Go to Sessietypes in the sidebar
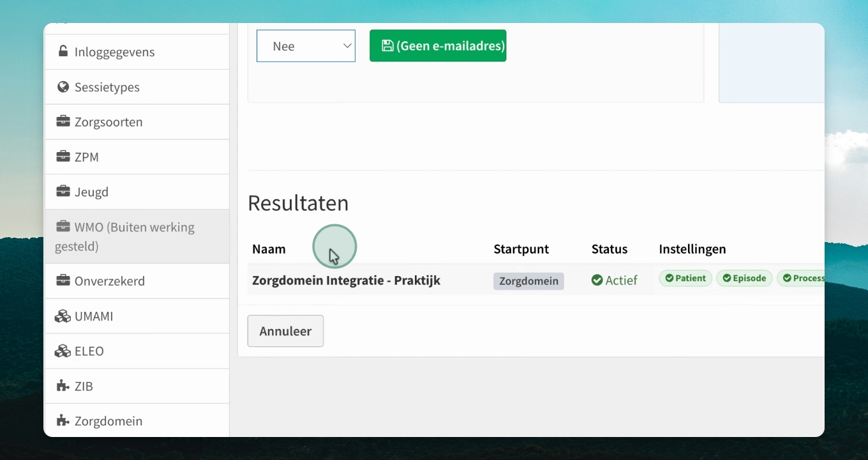868x460 pixels. [137, 87]
